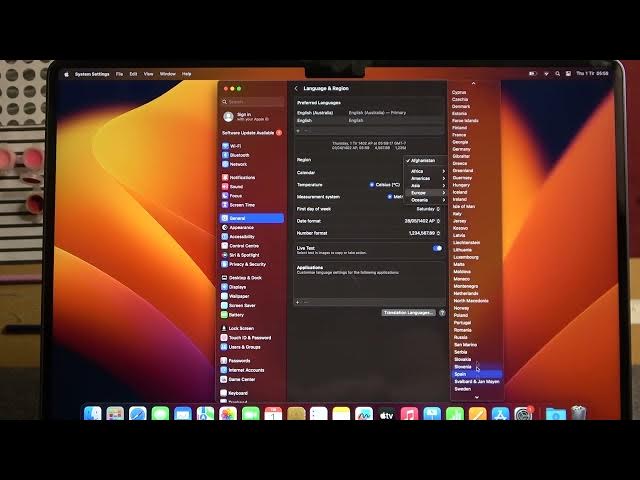The width and height of the screenshot is (640, 480).
Task: Open the Number format dropdown
Action: point(424,233)
